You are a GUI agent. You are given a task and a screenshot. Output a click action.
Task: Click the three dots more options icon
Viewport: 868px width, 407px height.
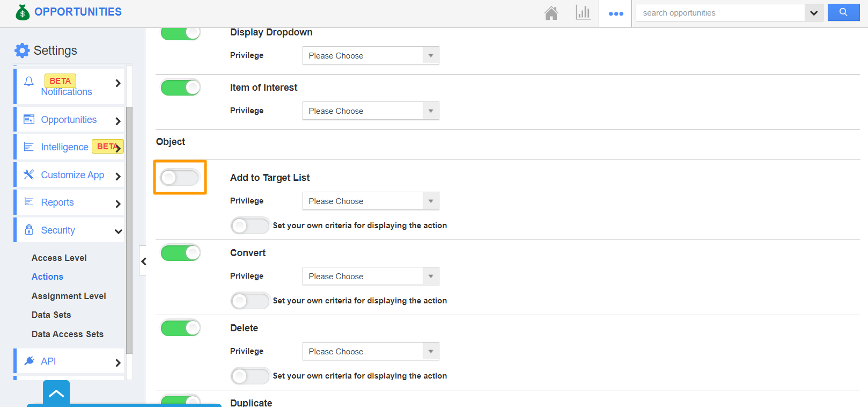(616, 13)
